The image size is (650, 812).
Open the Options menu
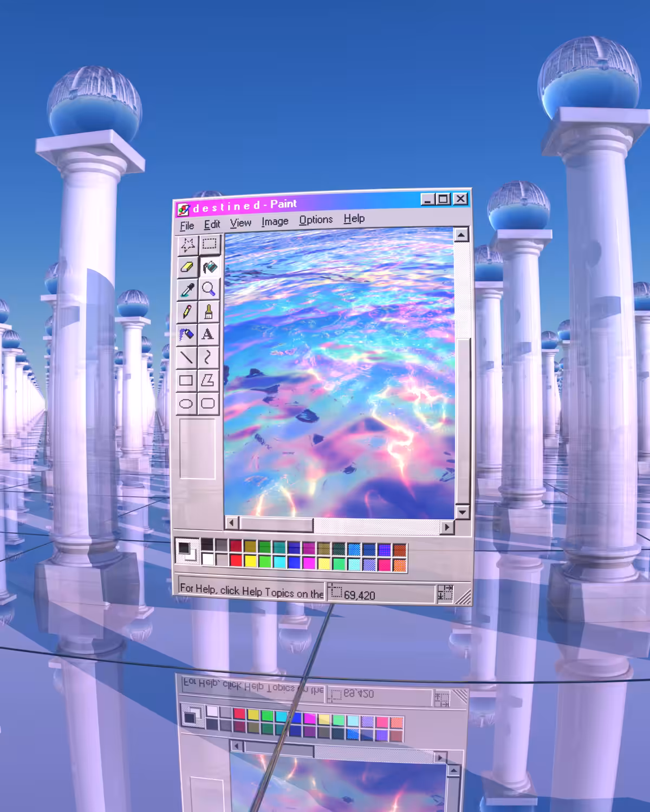pyautogui.click(x=316, y=220)
